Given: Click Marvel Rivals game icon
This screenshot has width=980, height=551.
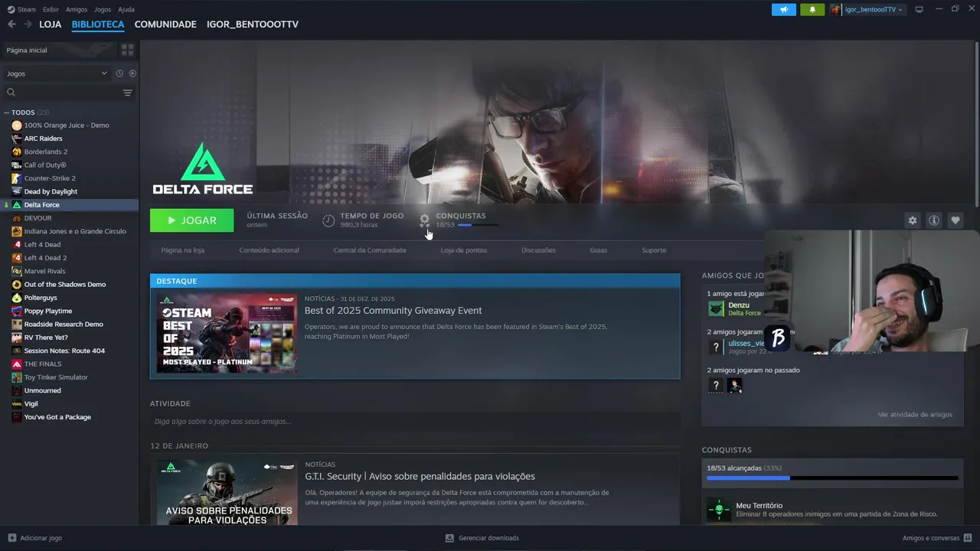Looking at the screenshot, I should tap(17, 271).
